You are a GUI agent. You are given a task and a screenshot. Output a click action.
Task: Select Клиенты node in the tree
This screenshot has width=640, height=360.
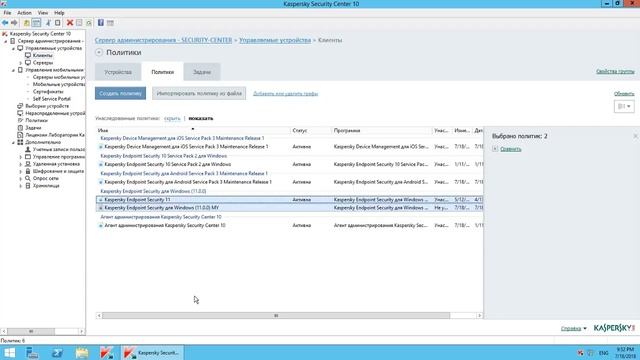[42, 56]
